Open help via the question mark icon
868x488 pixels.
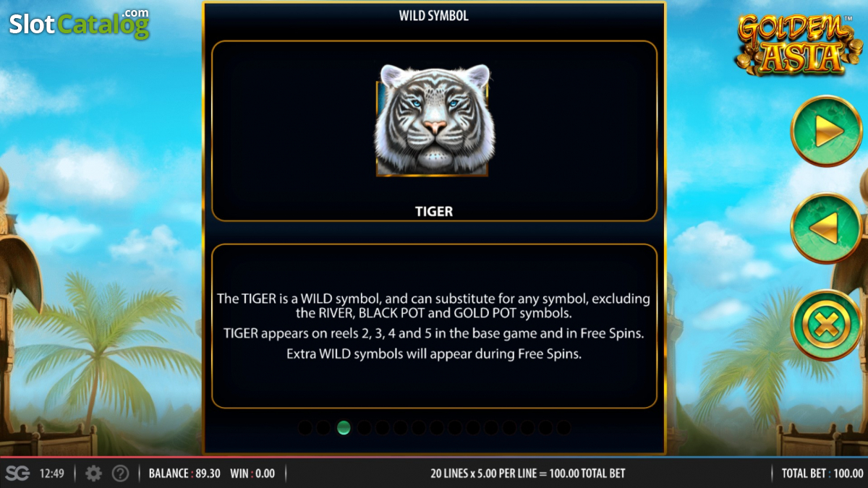click(121, 474)
